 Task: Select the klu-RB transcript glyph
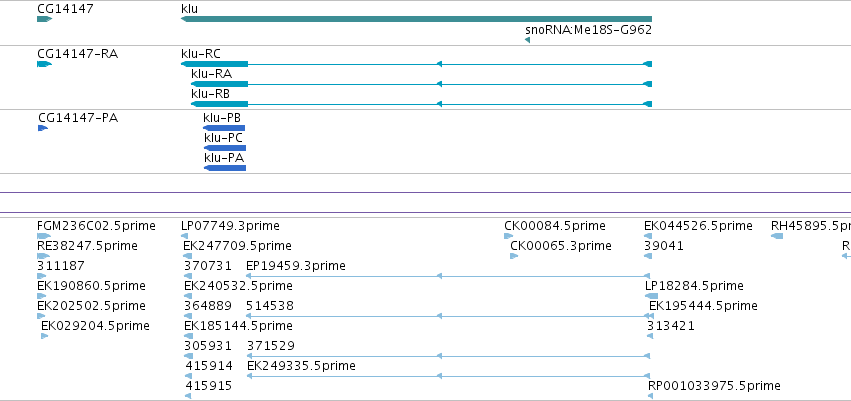(x=422, y=104)
